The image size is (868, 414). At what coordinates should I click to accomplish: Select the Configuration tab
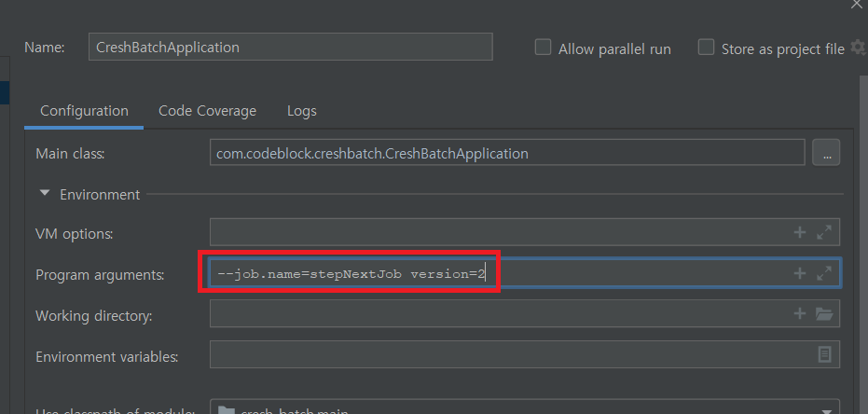[84, 111]
